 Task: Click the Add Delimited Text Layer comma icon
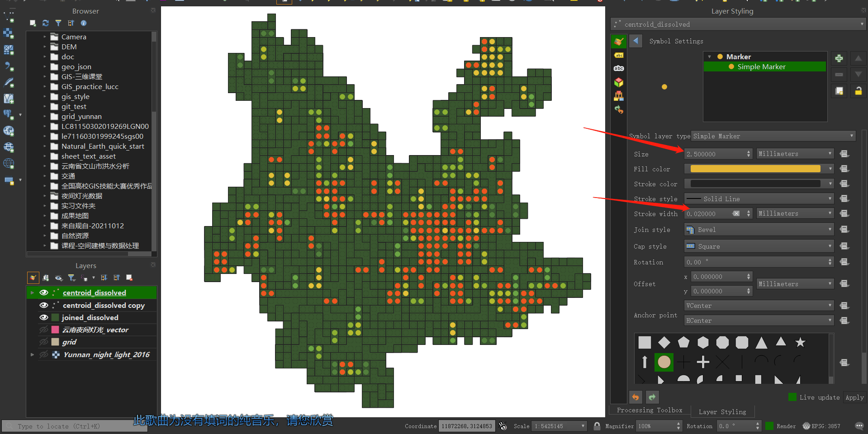[x=9, y=66]
